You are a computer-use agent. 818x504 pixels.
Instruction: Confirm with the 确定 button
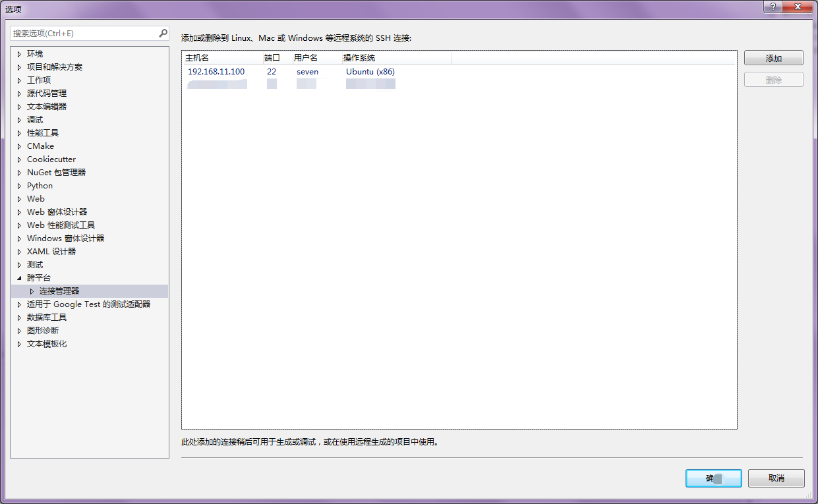tap(713, 478)
